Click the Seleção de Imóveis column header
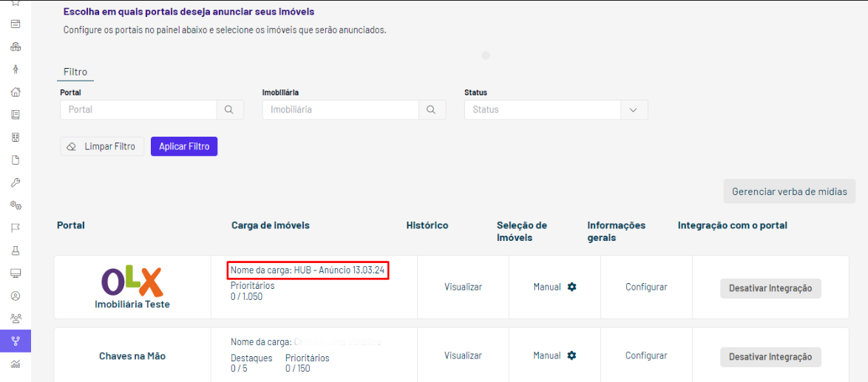This screenshot has height=382, width=868. pos(522,231)
